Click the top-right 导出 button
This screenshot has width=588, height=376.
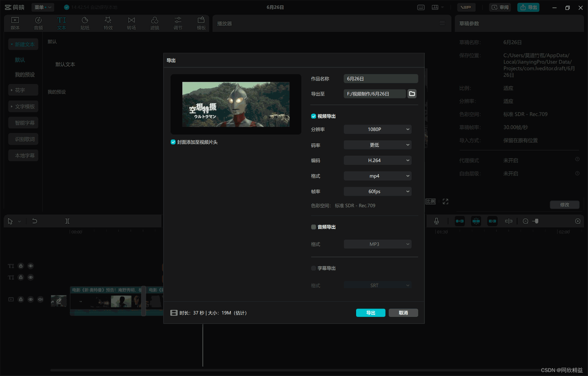pos(528,7)
